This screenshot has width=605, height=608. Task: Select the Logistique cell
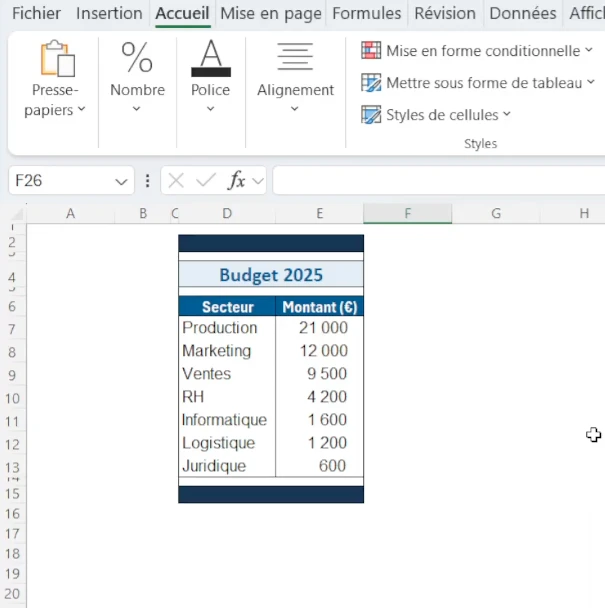227,443
